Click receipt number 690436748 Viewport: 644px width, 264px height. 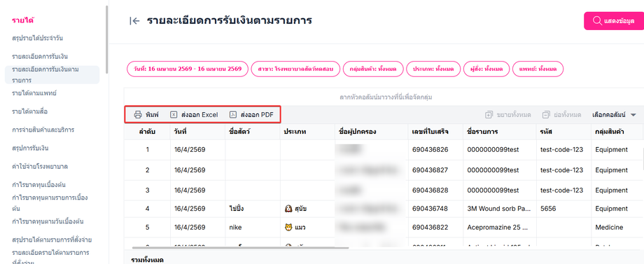pos(430,209)
